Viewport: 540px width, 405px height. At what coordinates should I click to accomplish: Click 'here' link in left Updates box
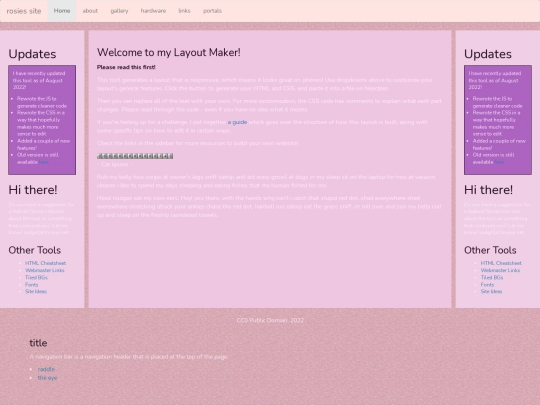point(43,162)
